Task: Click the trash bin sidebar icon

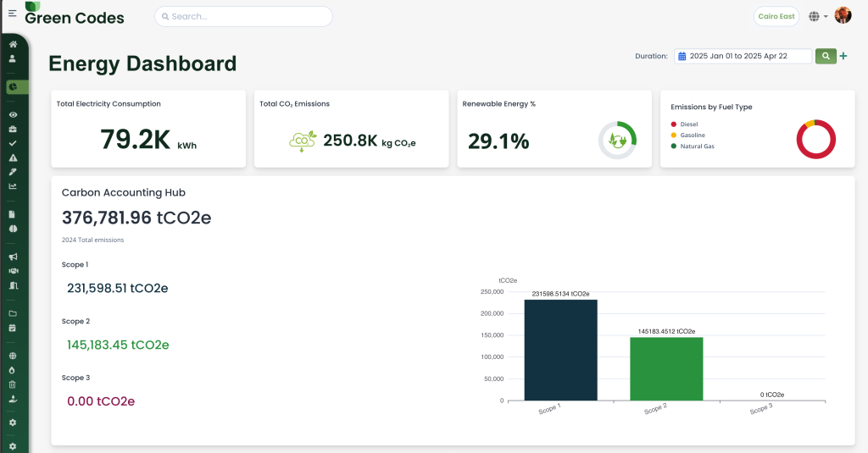Action: tap(13, 384)
